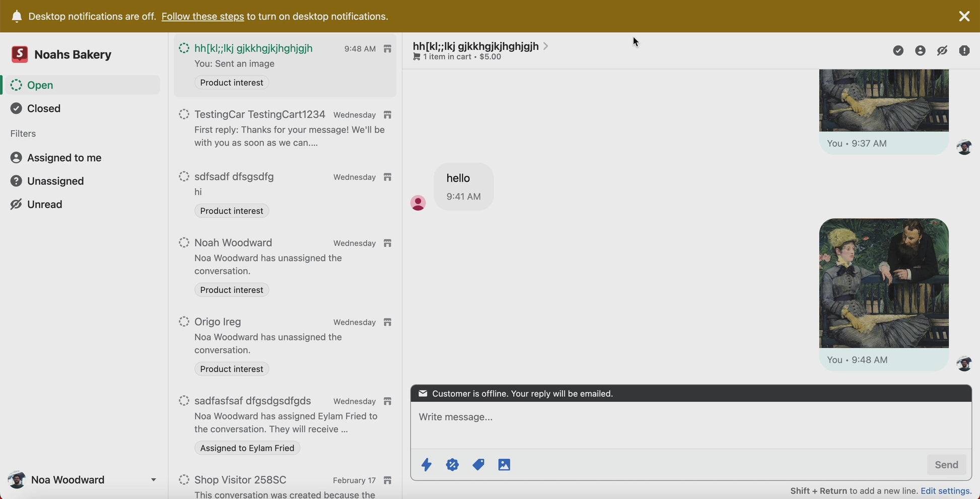Click the hello message bubble
Screen dimensions: 980x499
[x=463, y=186]
